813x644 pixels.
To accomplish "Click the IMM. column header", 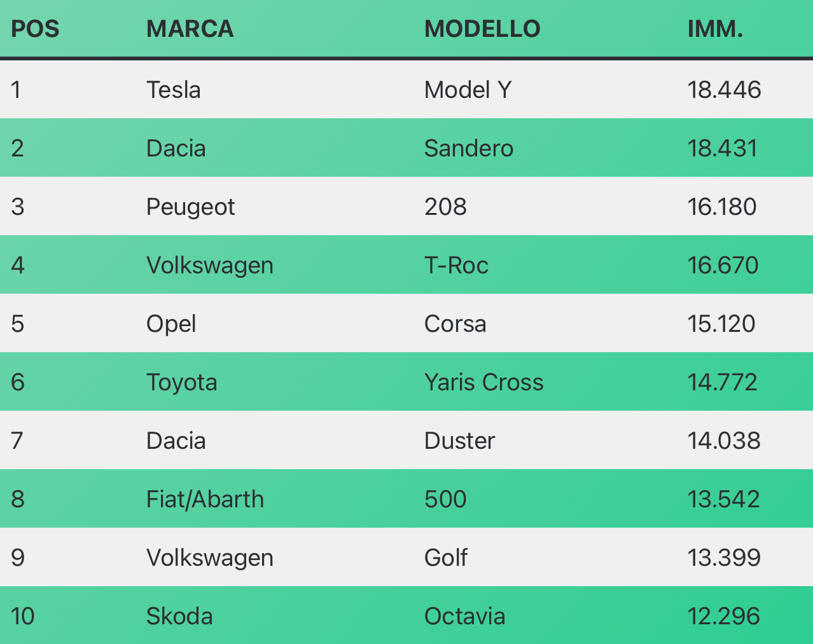I will click(715, 29).
